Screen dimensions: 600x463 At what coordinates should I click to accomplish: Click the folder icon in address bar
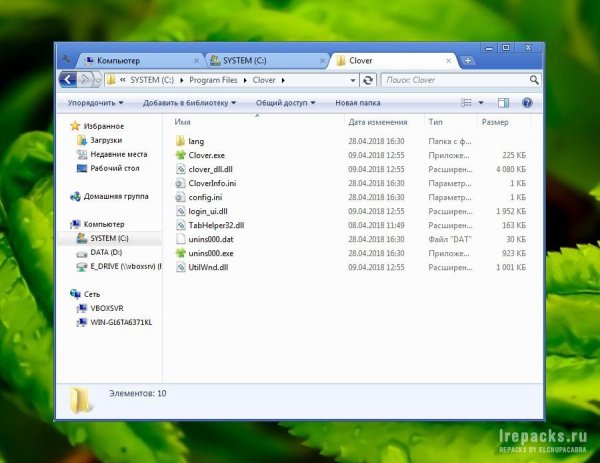(111, 80)
